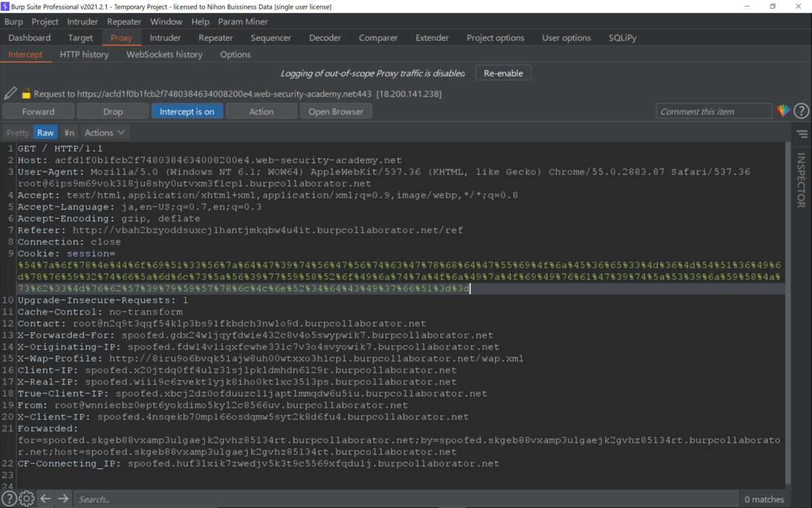Image resolution: width=812 pixels, height=508 pixels.
Task: Open the Help menu
Action: click(x=200, y=22)
